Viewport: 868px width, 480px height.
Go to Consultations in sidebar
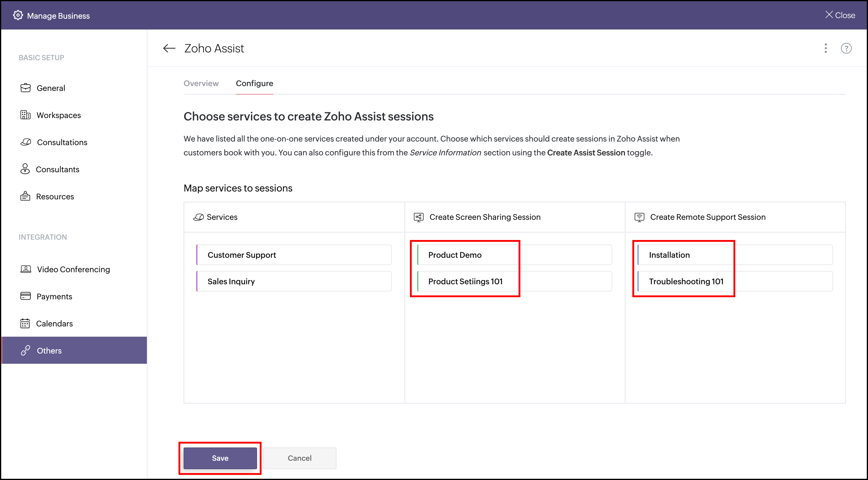62,142
